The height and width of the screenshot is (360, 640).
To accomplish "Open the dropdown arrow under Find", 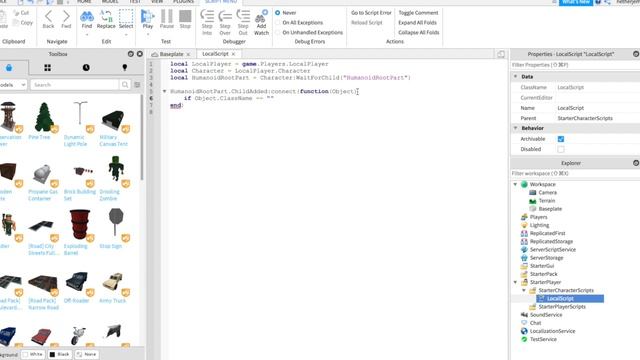I will tap(87, 35).
